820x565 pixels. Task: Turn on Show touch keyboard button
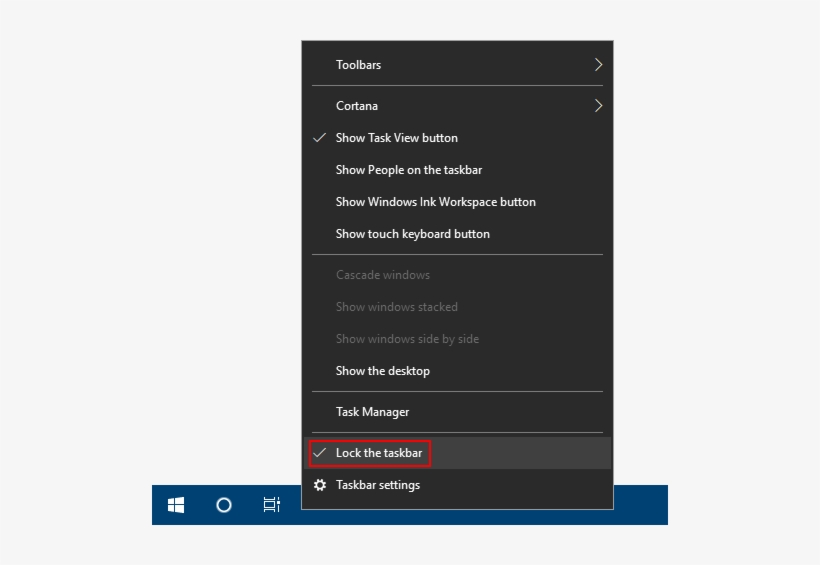tap(412, 234)
